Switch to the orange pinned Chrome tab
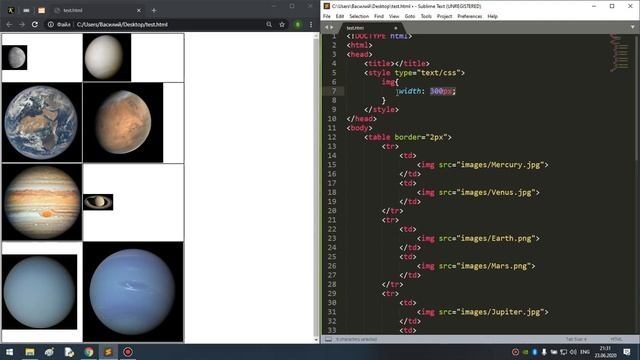640x360 pixels. pyautogui.click(x=41, y=10)
